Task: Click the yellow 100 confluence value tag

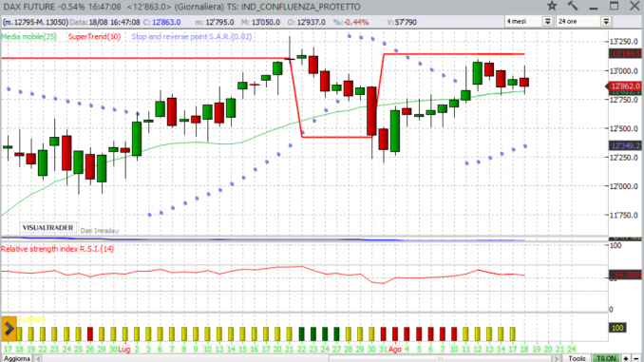Action: pos(616,328)
